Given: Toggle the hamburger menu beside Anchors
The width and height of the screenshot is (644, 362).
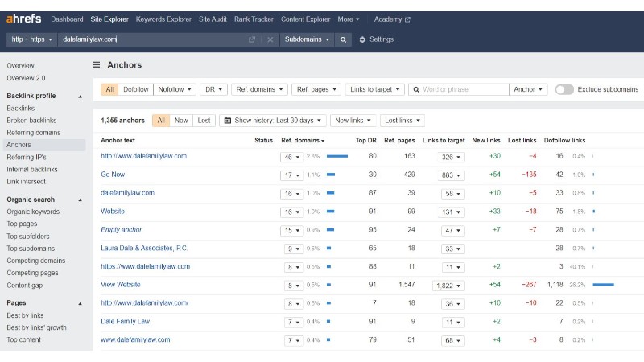Looking at the screenshot, I should pos(97,65).
